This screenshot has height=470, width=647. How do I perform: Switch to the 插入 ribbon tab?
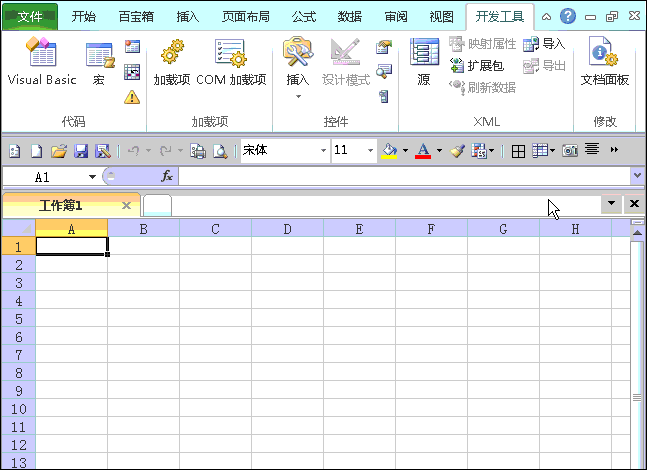click(188, 17)
